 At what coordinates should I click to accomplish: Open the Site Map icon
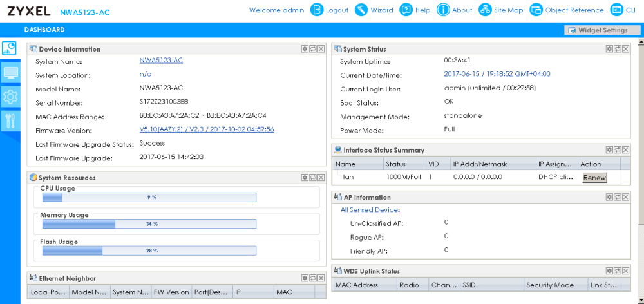486,10
